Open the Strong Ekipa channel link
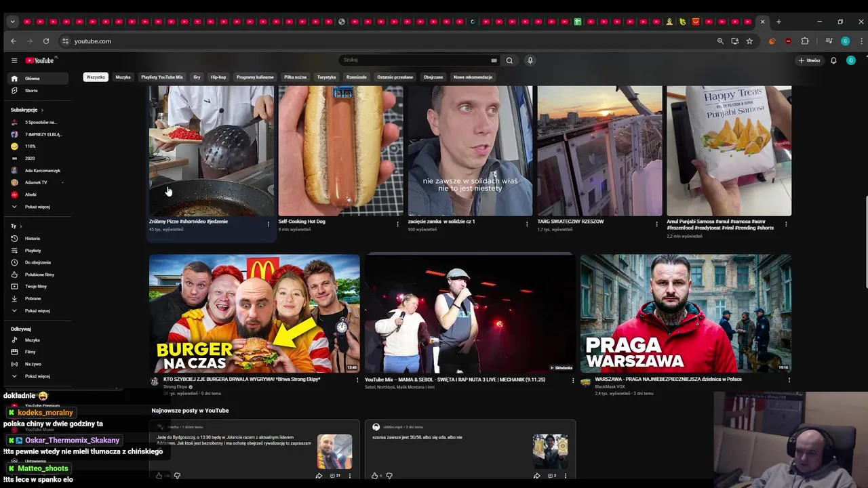Image resolution: width=868 pixels, height=488 pixels. [x=176, y=387]
